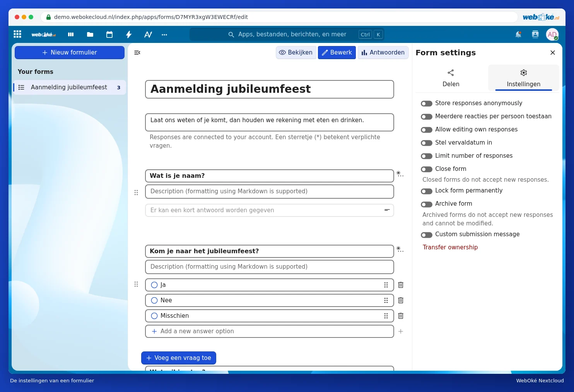The height and width of the screenshot is (392, 574).
Task: Enable 'Stel vervaldatum in' switch
Action: tap(427, 143)
